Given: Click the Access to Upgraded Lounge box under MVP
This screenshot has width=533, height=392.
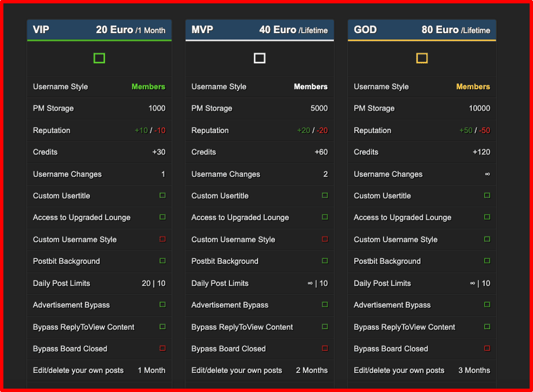Looking at the screenshot, I should coord(325,217).
